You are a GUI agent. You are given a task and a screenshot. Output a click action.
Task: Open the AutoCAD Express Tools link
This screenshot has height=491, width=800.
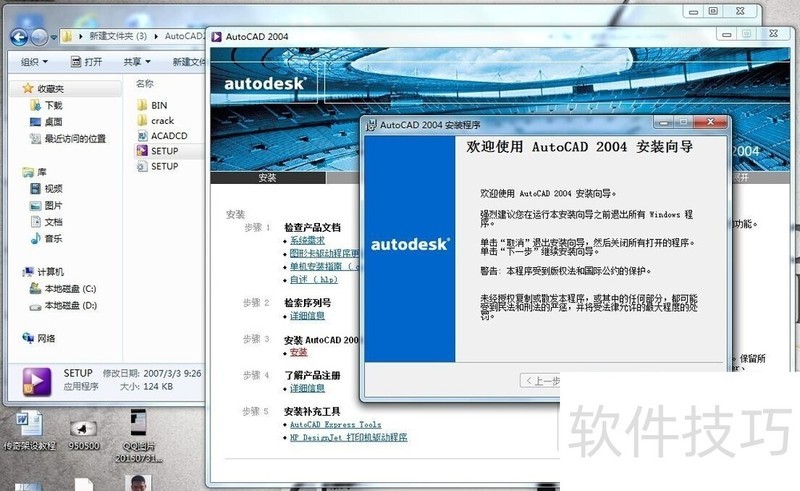click(335, 425)
